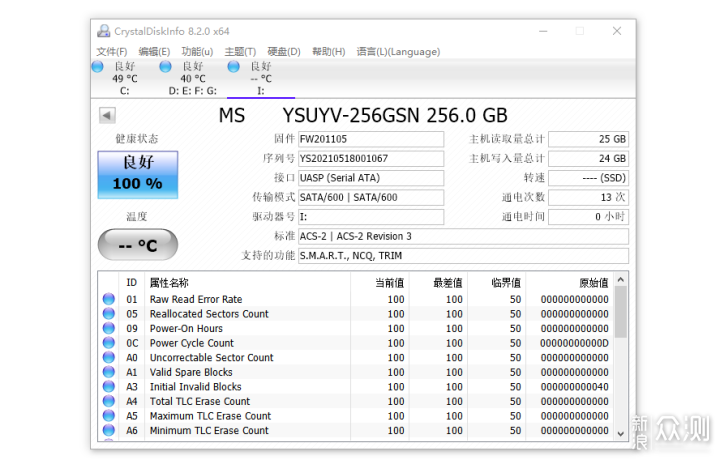Click the scroll up arrow of SMART list
Image resolution: width=720 pixels, height=460 pixels.
pyautogui.click(x=621, y=279)
